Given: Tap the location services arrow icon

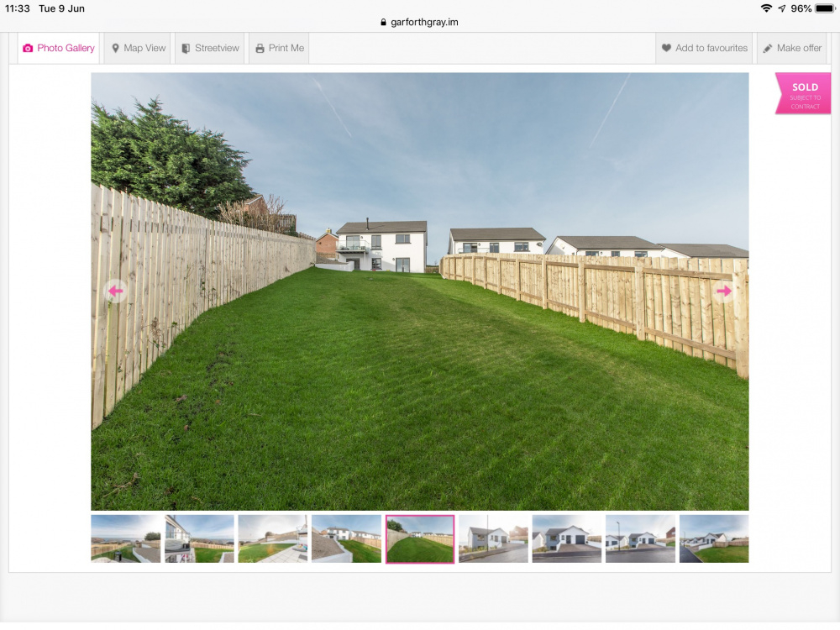Looking at the screenshot, I should tap(782, 8).
